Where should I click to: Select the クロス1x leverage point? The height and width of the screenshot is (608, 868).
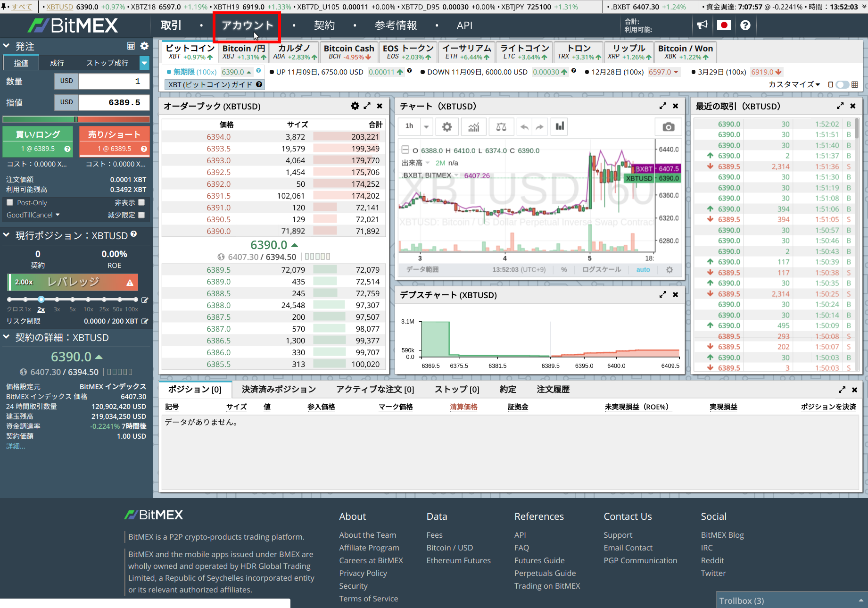coord(10,300)
